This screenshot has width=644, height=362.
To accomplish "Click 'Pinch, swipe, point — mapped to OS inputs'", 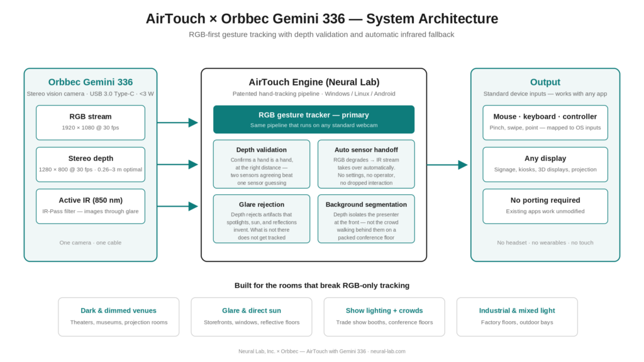I will tap(545, 128).
